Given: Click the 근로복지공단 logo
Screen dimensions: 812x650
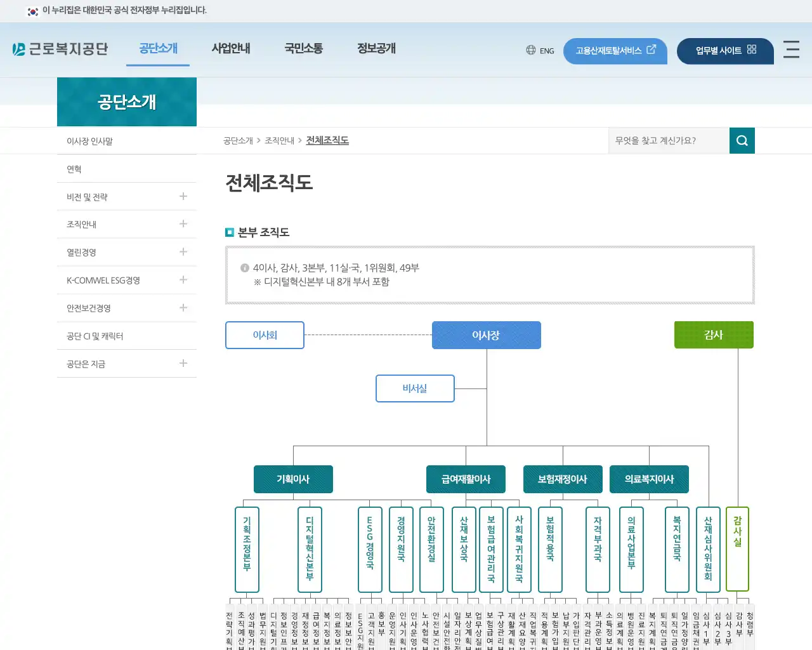Looking at the screenshot, I should [60, 48].
